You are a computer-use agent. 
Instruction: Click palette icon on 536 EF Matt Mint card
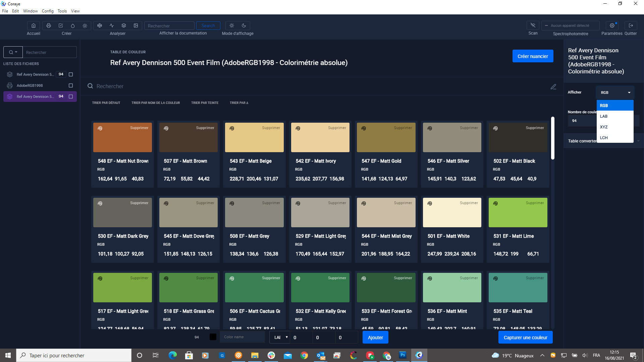[430, 279]
